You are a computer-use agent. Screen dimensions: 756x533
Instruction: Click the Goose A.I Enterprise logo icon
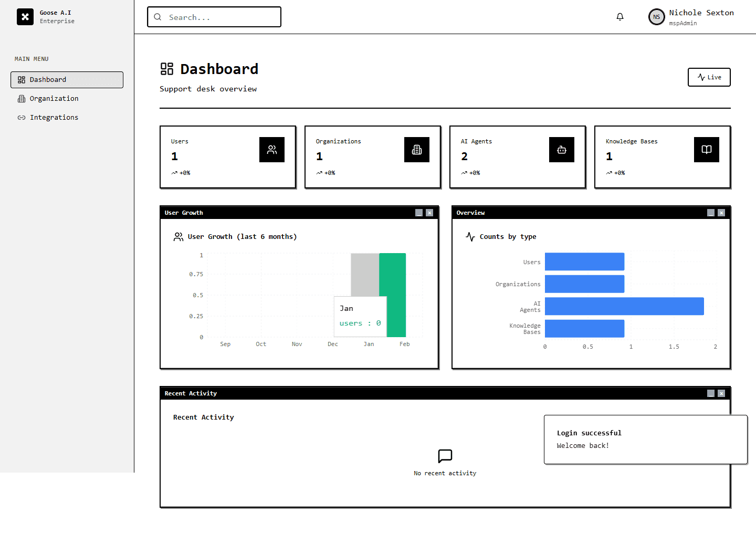25,17
